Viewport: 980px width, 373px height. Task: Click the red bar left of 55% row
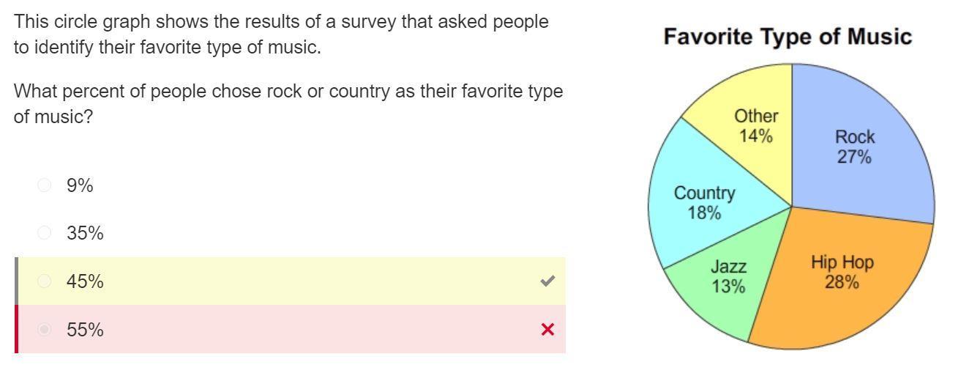[17, 330]
